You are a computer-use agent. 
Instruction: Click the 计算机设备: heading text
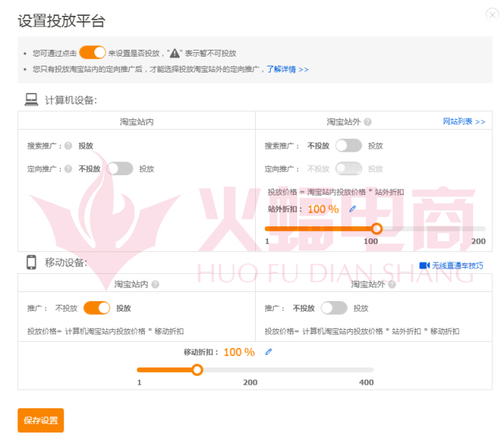(x=71, y=100)
